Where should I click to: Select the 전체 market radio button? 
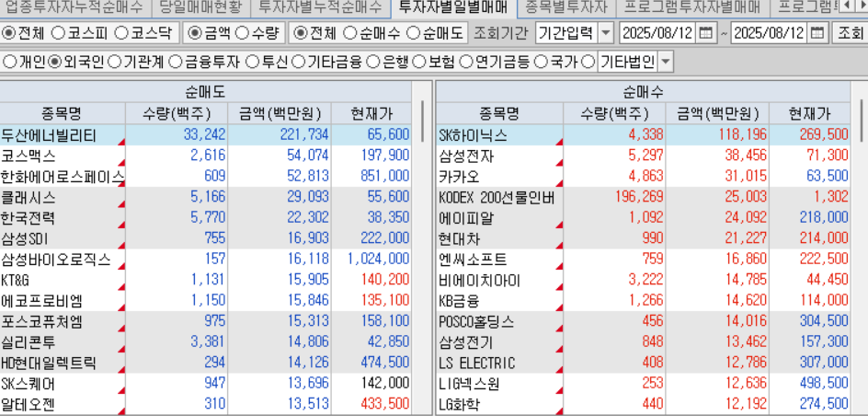9,33
